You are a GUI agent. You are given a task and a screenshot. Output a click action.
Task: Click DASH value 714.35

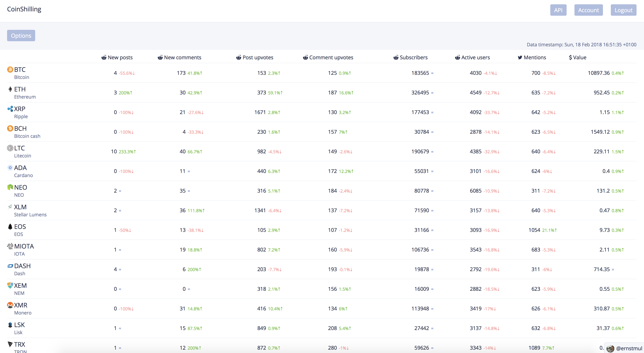pyautogui.click(x=602, y=269)
